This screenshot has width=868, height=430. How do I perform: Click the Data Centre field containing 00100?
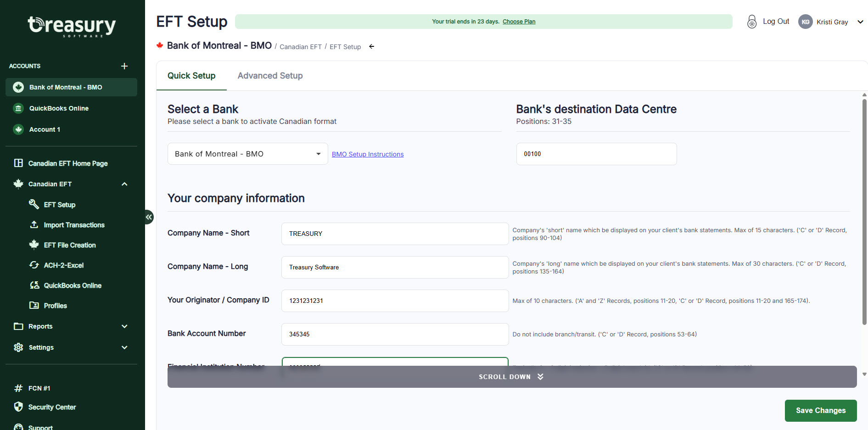pyautogui.click(x=596, y=154)
